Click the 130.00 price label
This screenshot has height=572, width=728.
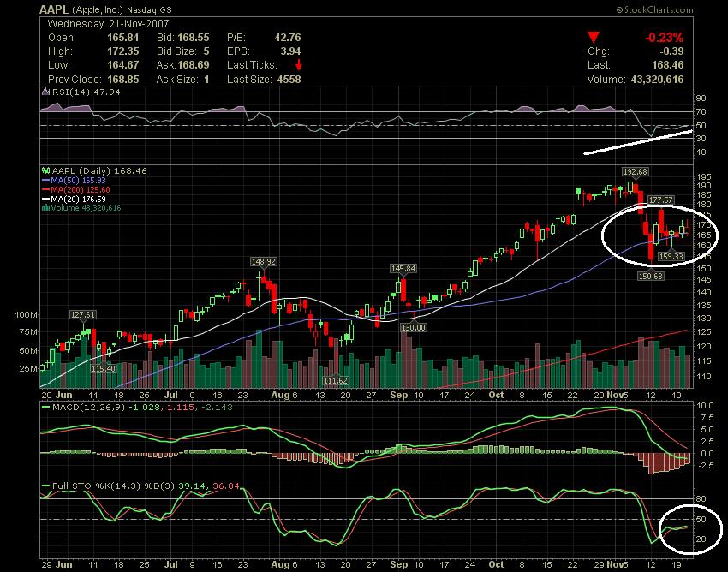pyautogui.click(x=413, y=327)
